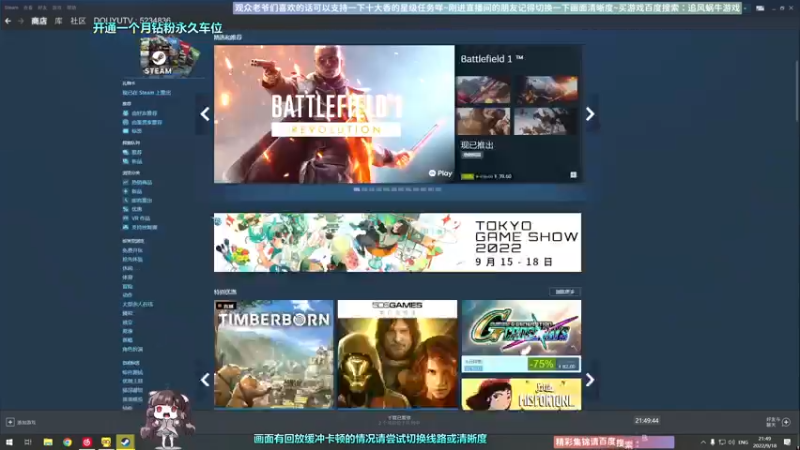Viewport: 800px width, 450px height.
Task: Open the 商店 (Store) tab
Action: tap(39, 21)
